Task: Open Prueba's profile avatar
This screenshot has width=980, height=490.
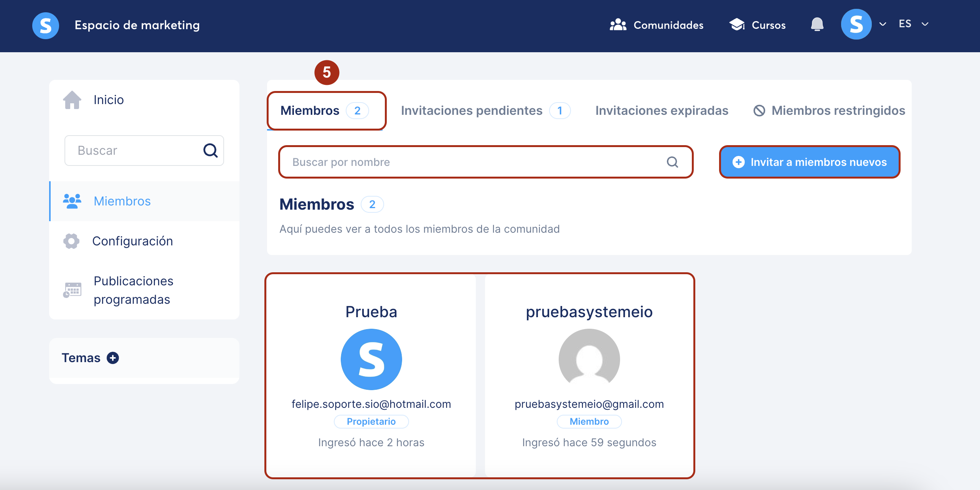Action: click(x=371, y=359)
